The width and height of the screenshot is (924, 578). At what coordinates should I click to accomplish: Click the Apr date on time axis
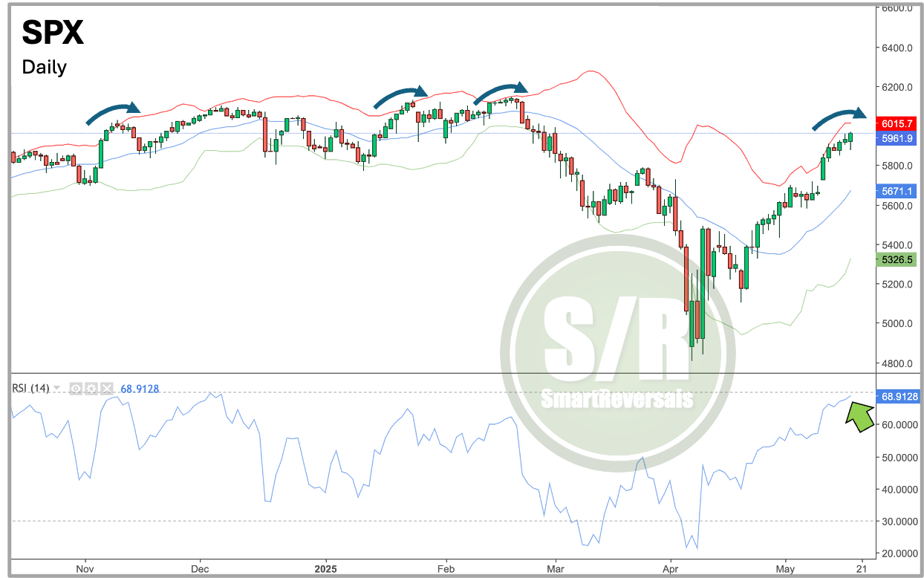[670, 568]
